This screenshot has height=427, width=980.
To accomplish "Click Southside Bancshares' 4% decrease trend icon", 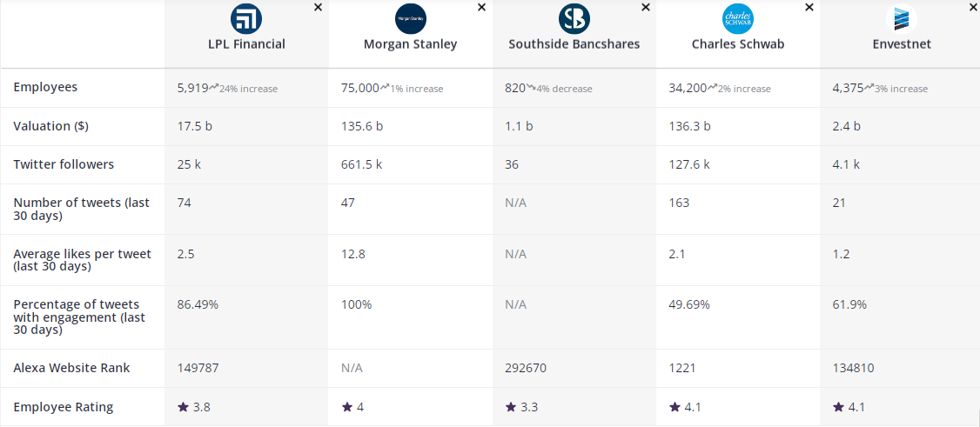I will tap(531, 88).
